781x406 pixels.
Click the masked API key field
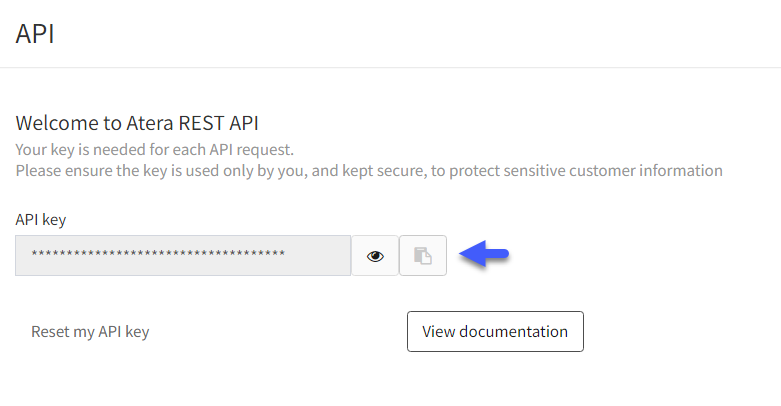(x=183, y=256)
